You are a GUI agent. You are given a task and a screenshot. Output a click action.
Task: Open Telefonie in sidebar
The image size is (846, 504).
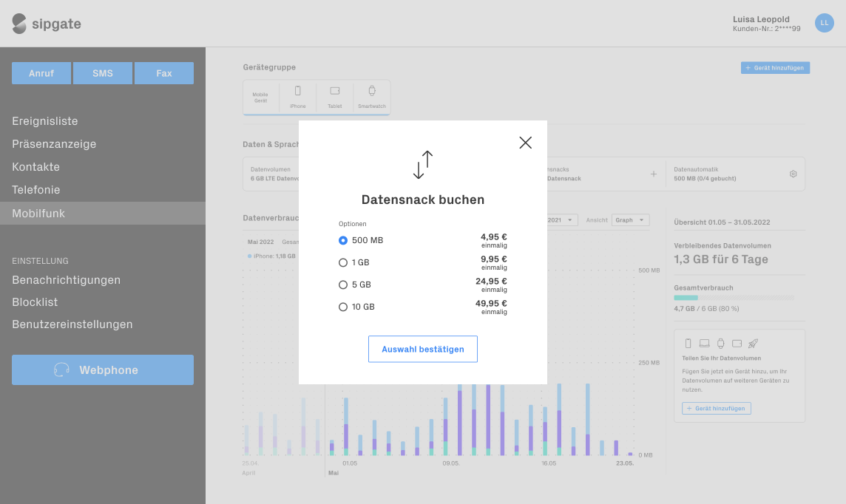point(36,190)
